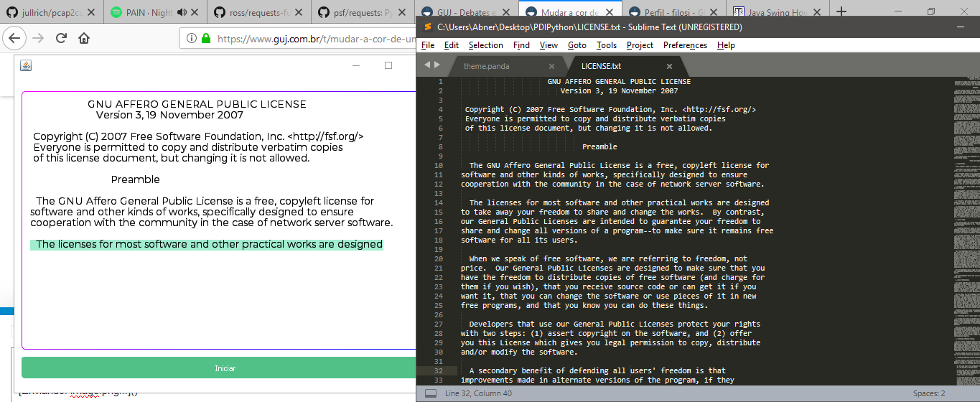This screenshot has height=402, width=980.
Task: Open the Find menu
Action: 521,45
